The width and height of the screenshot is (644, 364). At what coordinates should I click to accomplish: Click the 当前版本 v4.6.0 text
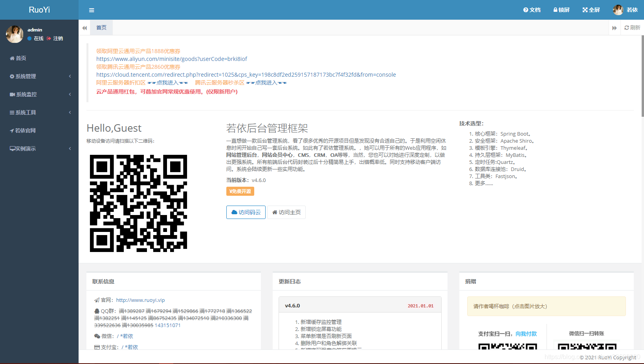point(246,180)
